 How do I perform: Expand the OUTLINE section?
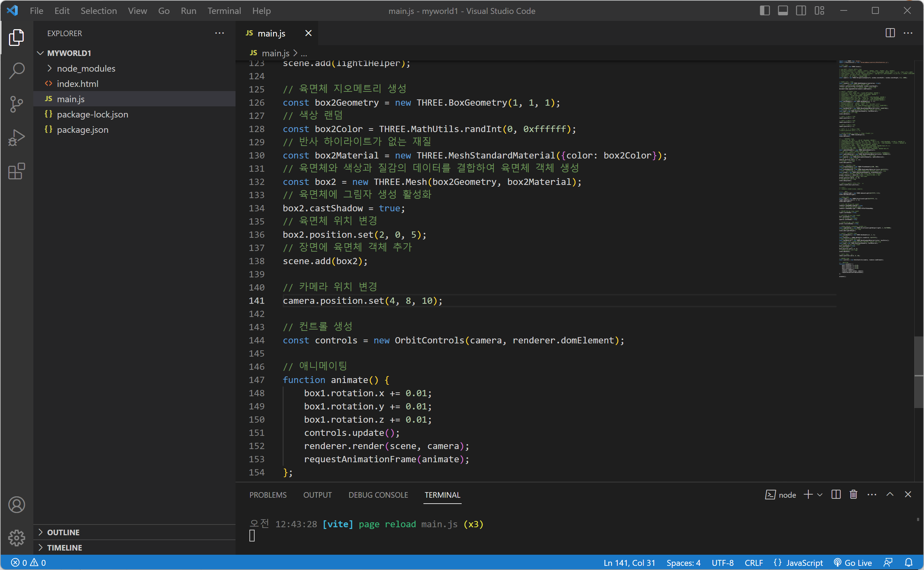(x=63, y=532)
